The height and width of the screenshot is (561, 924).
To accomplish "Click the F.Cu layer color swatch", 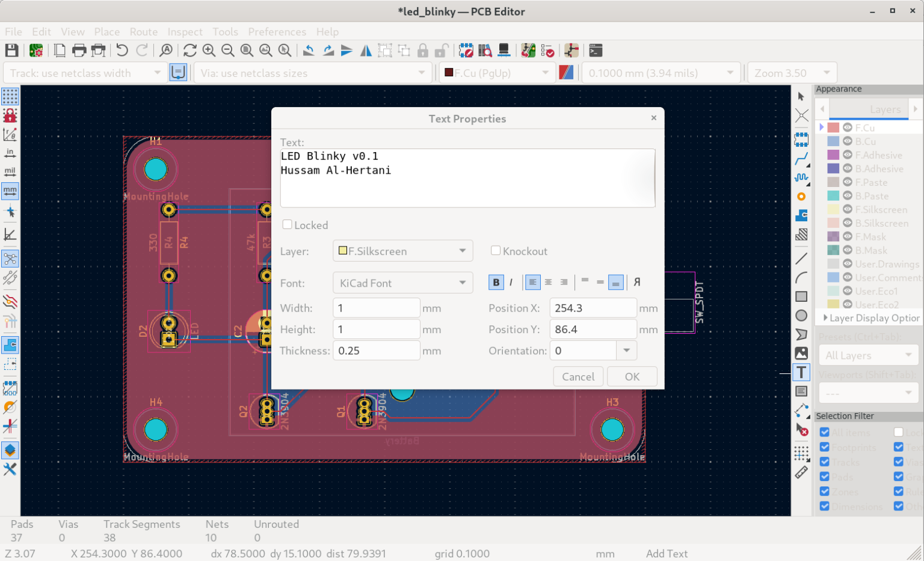I will [x=833, y=127].
